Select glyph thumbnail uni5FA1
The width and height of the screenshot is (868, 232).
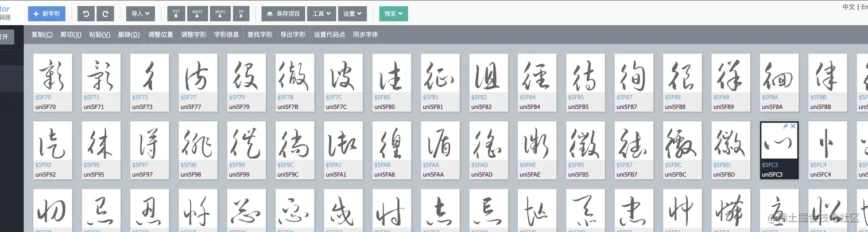[343, 150]
